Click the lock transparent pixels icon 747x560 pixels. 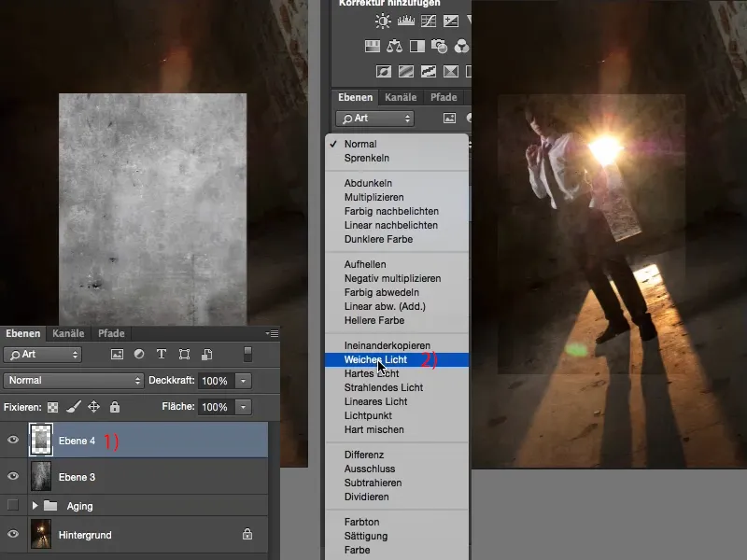pos(52,407)
